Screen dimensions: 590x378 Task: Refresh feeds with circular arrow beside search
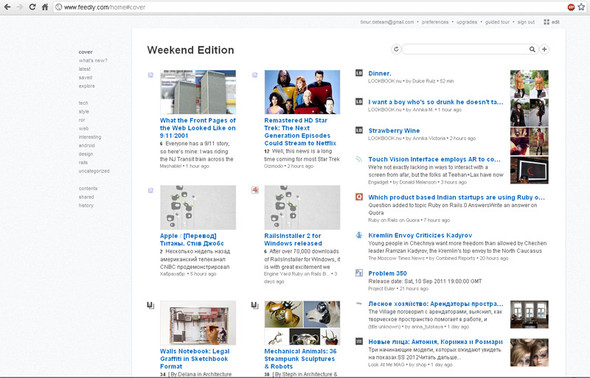396,49
